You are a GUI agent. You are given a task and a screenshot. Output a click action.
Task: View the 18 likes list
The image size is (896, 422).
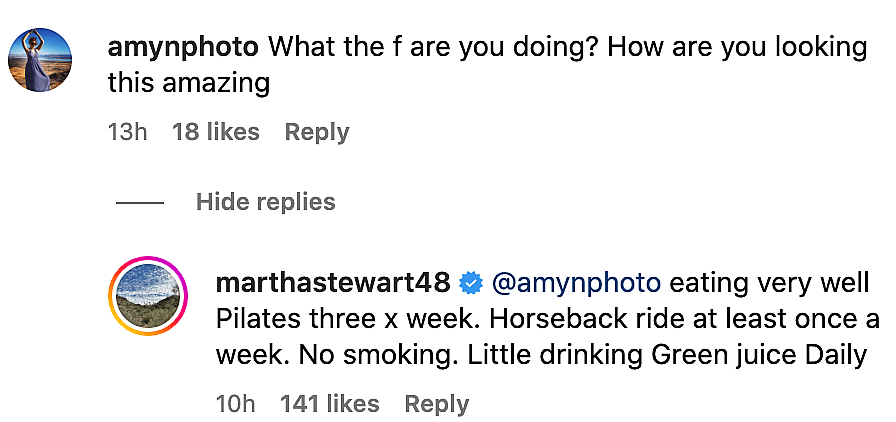[x=215, y=132]
